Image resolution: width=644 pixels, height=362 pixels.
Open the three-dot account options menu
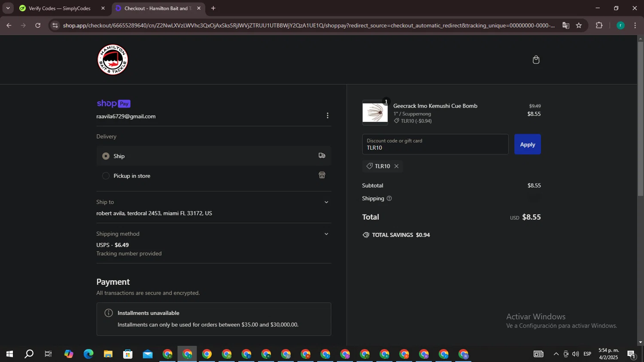coord(328,116)
